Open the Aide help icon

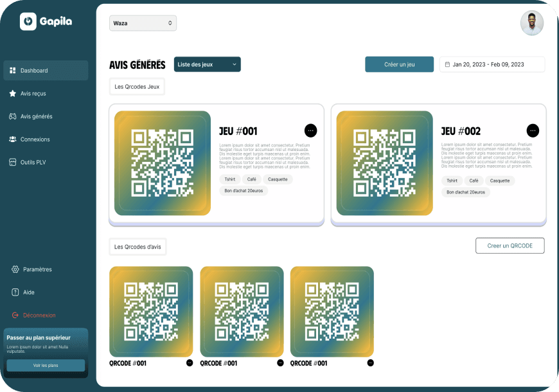tap(15, 292)
